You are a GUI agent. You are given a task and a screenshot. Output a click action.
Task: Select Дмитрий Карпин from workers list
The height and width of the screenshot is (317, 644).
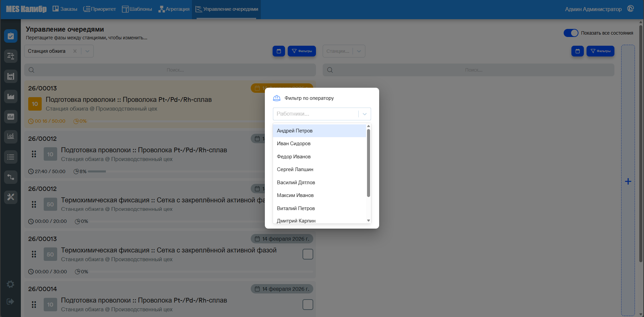click(x=319, y=220)
